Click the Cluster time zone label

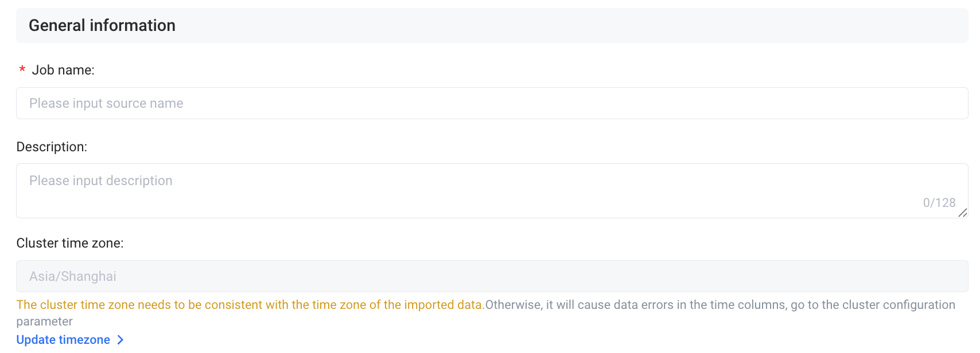[70, 243]
